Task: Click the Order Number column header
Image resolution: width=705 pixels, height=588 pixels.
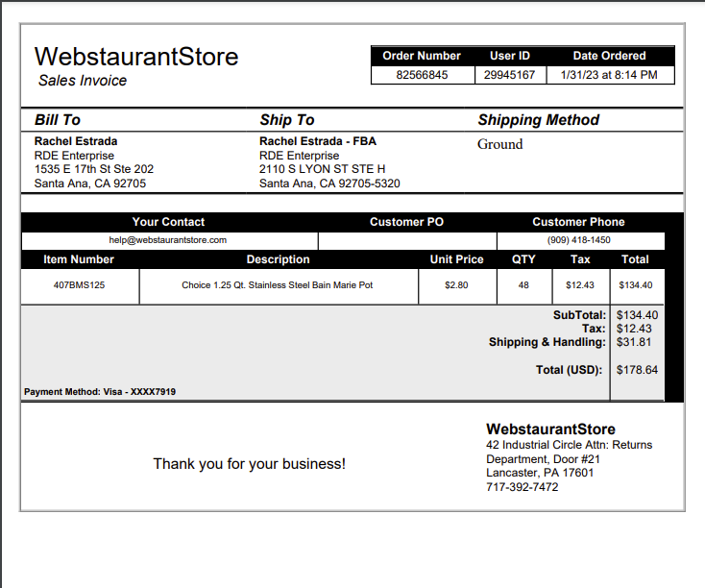Action: click(422, 56)
